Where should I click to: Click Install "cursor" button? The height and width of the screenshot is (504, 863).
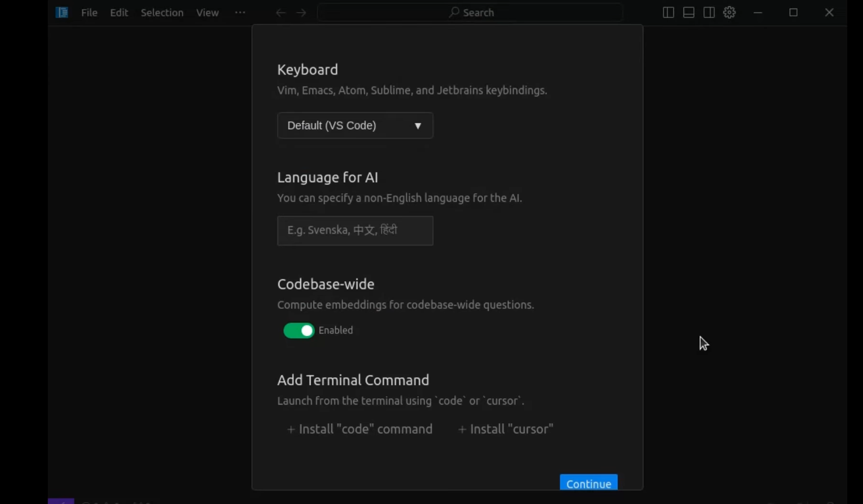(505, 429)
